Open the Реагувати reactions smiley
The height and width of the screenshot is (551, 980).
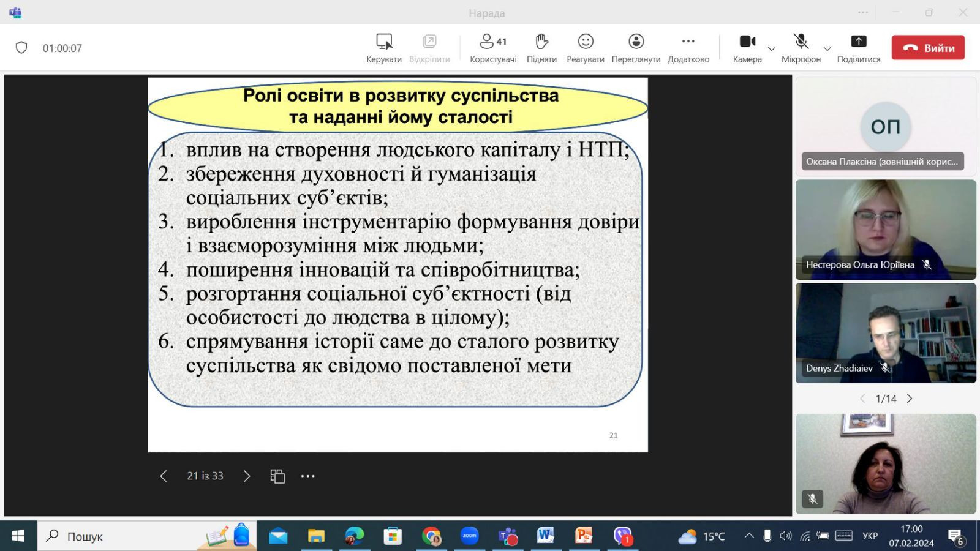click(x=586, y=42)
